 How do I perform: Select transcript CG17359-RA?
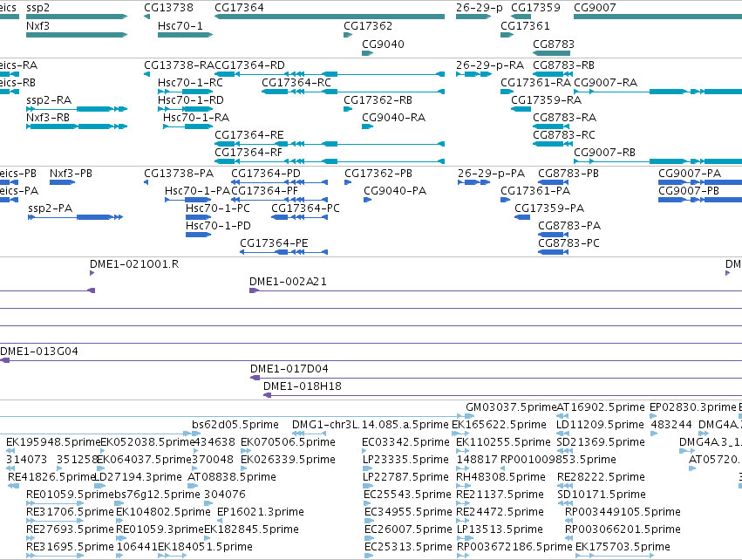click(x=521, y=109)
